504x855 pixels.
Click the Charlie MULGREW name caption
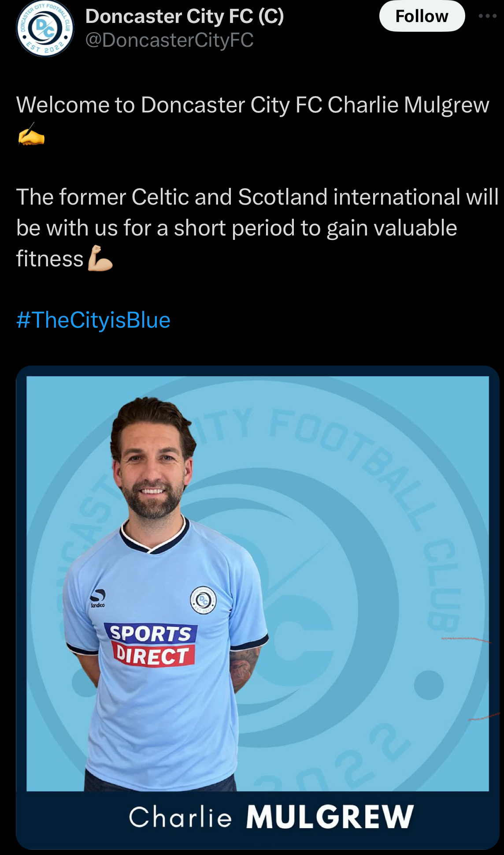click(271, 817)
